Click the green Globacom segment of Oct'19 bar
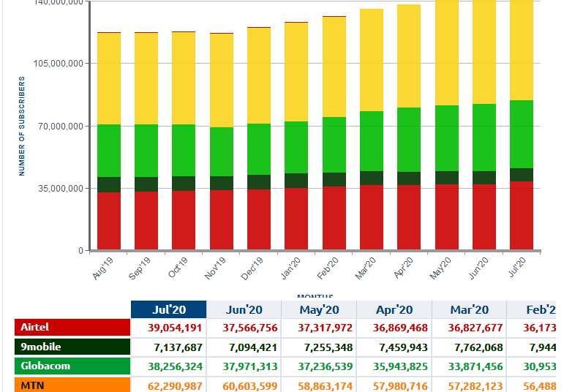Image resolution: width=564 pixels, height=392 pixels. pos(184,151)
